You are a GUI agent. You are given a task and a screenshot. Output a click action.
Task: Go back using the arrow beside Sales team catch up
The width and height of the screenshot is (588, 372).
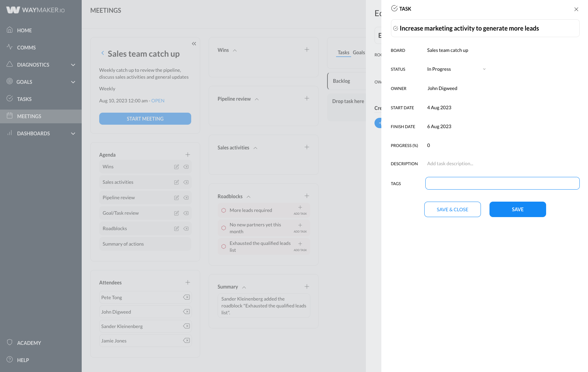click(x=103, y=53)
